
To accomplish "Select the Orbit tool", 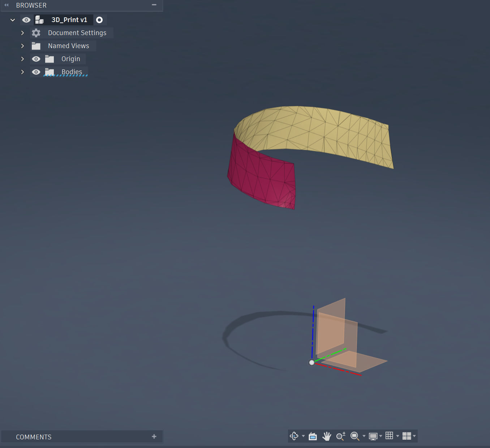I will [294, 436].
